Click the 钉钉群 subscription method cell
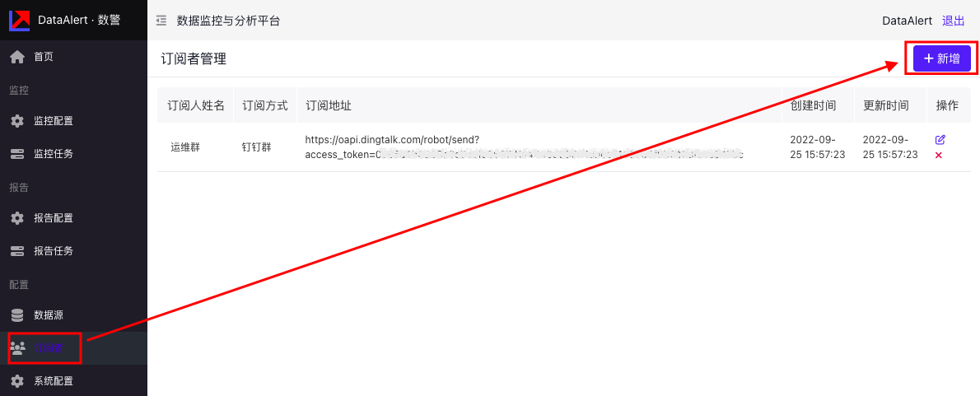Viewport: 980px width, 396px height. [256, 147]
